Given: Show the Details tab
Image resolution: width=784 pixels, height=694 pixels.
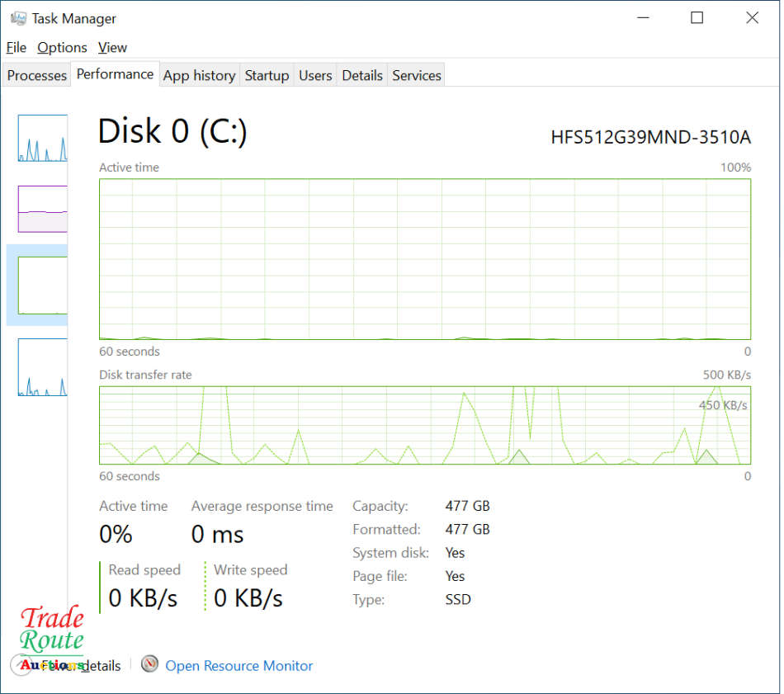Looking at the screenshot, I should coord(362,75).
